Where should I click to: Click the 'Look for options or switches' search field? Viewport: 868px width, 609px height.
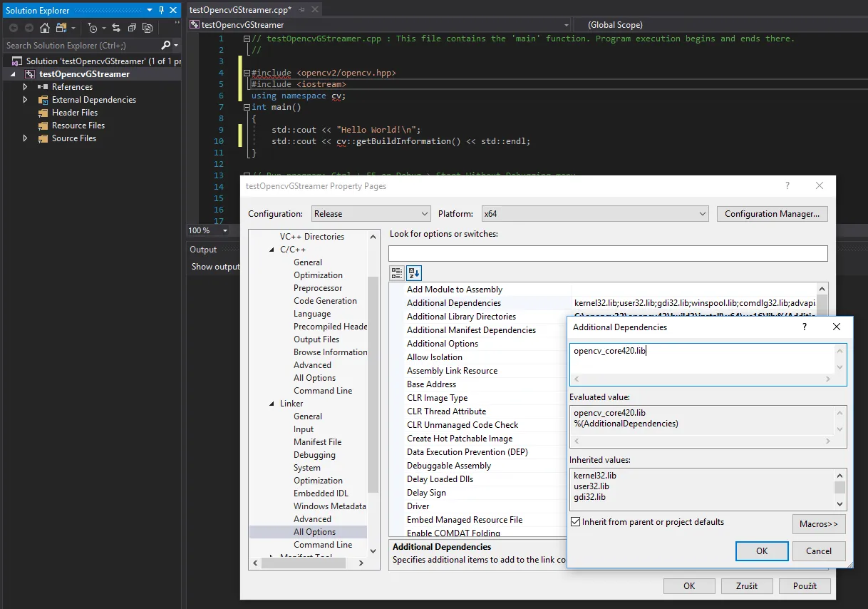(608, 254)
